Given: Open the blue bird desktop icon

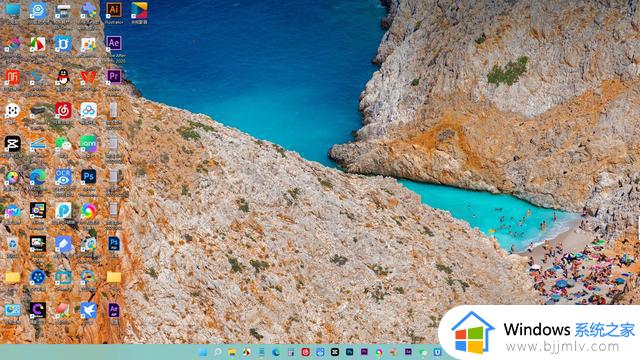Looking at the screenshot, I should point(88,311).
